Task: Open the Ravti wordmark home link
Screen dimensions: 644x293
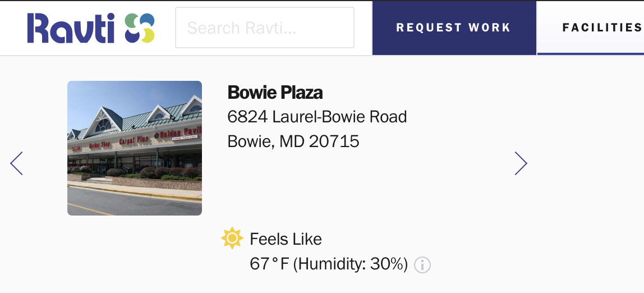Action: 71,28
